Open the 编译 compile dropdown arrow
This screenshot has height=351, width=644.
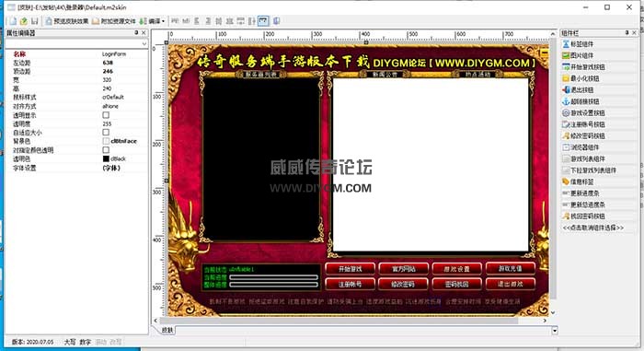coord(164,21)
